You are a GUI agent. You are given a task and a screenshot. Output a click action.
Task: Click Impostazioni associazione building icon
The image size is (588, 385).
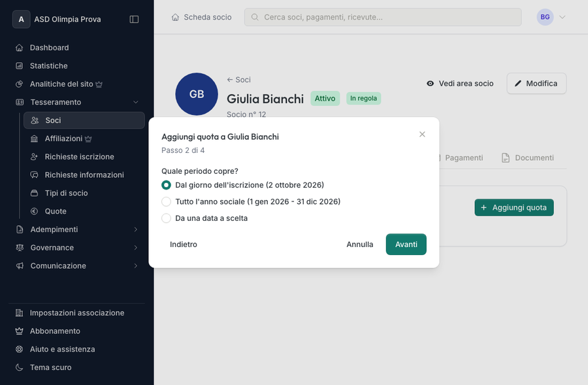19,312
